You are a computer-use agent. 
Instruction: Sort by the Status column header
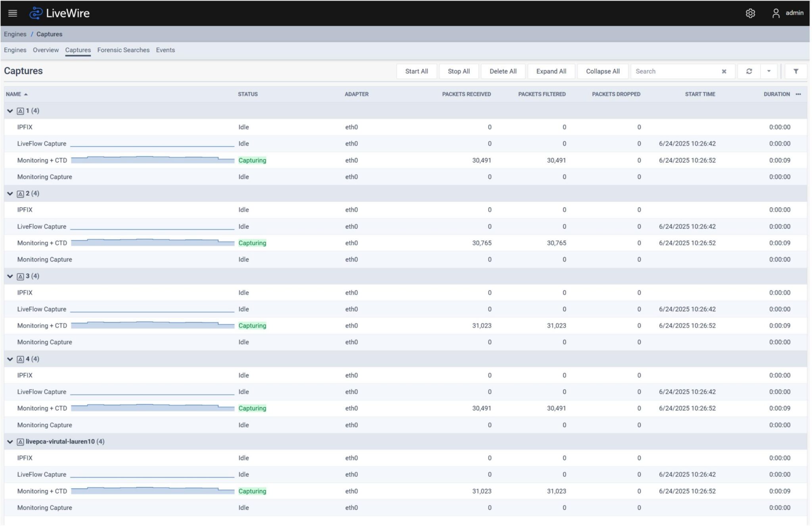click(248, 94)
